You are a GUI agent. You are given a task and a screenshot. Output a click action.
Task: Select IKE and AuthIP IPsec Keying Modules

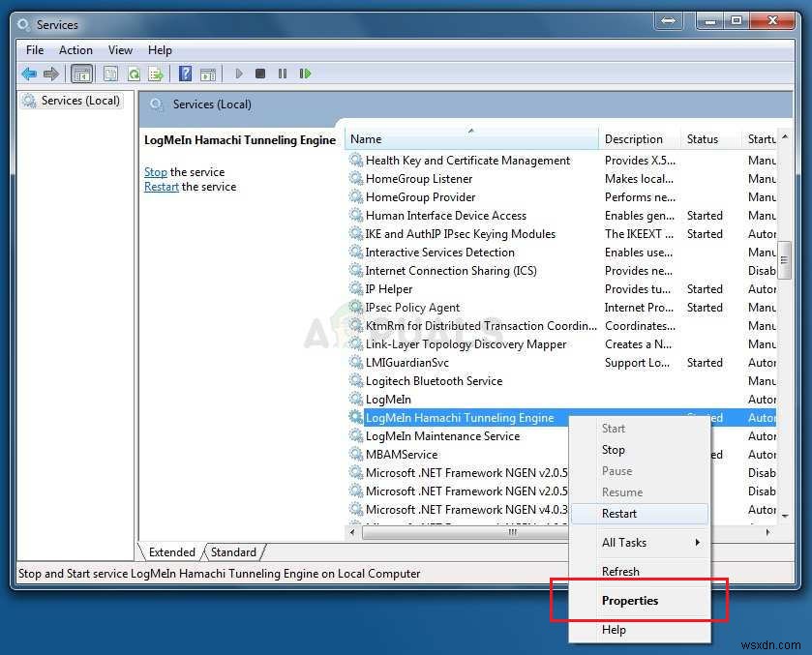pyautogui.click(x=562, y=233)
